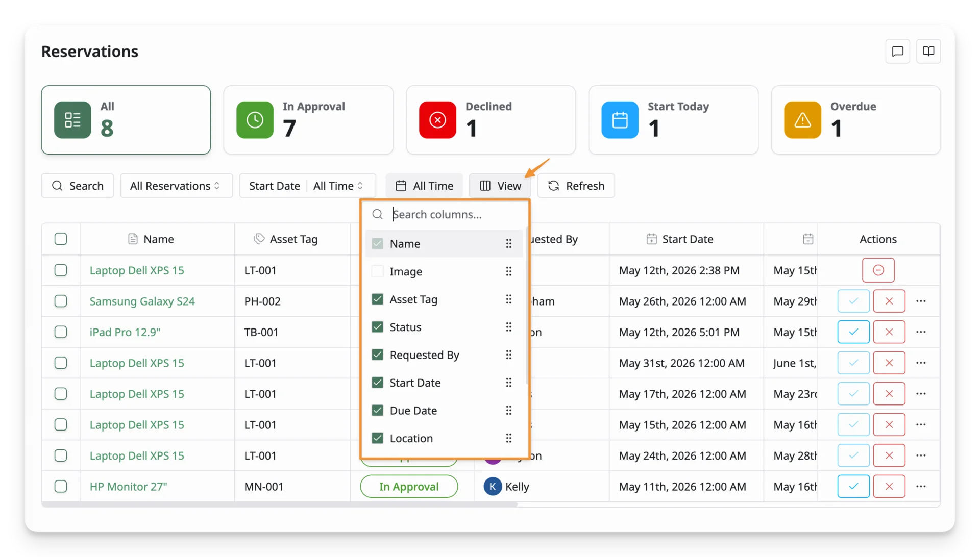980x557 pixels.
Task: Click drag handle beside Requested By column
Action: point(508,355)
